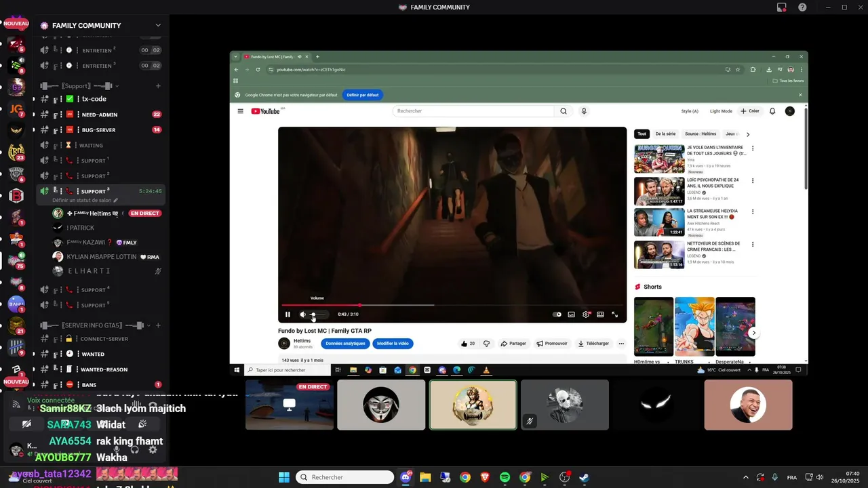This screenshot has height=488, width=868.
Task: Open options for NETTOYEUR DE SCÈNES video
Action: click(753, 245)
